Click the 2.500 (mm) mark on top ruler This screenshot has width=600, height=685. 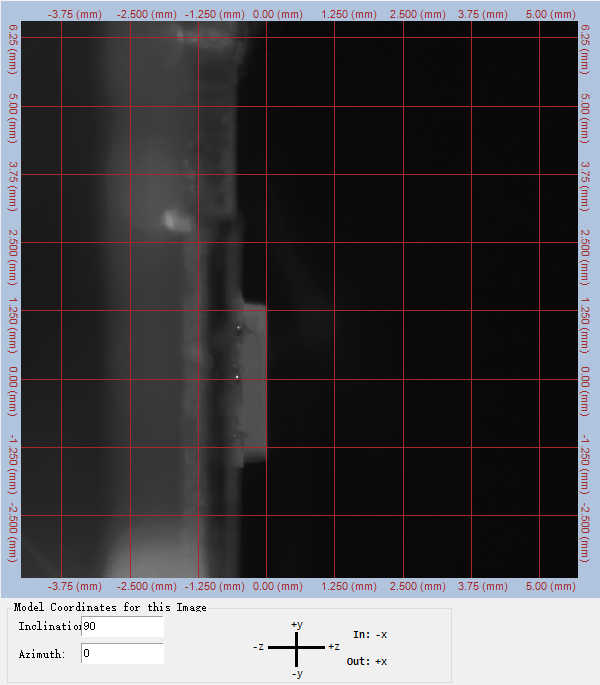[x=415, y=15]
